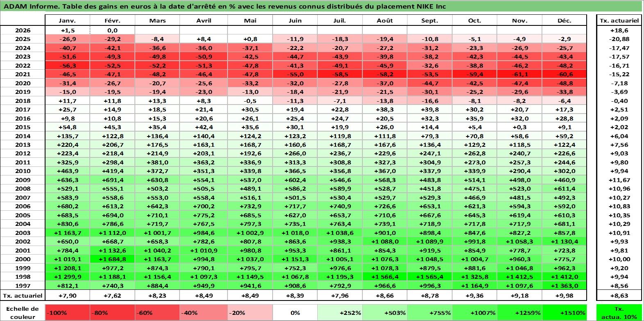Viewport: 644px width, 321px height.
Task: Select the 2018 row label
Action: [x=23, y=101]
